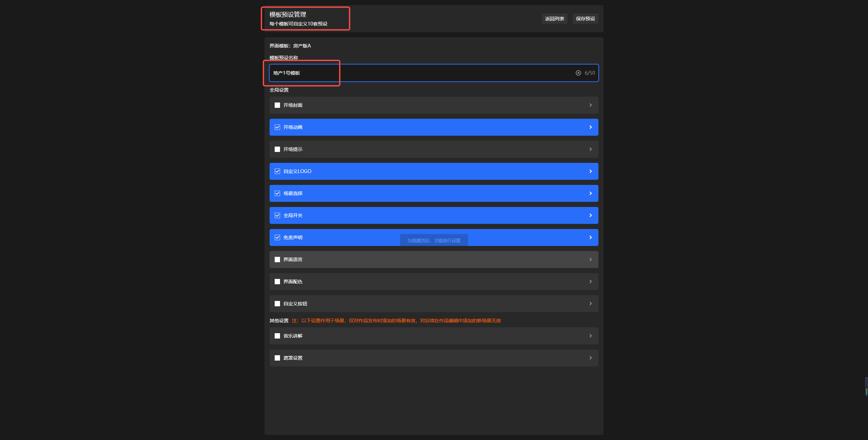Disable the 免责声明 checkbox
The width and height of the screenshot is (868, 440).
tap(277, 237)
